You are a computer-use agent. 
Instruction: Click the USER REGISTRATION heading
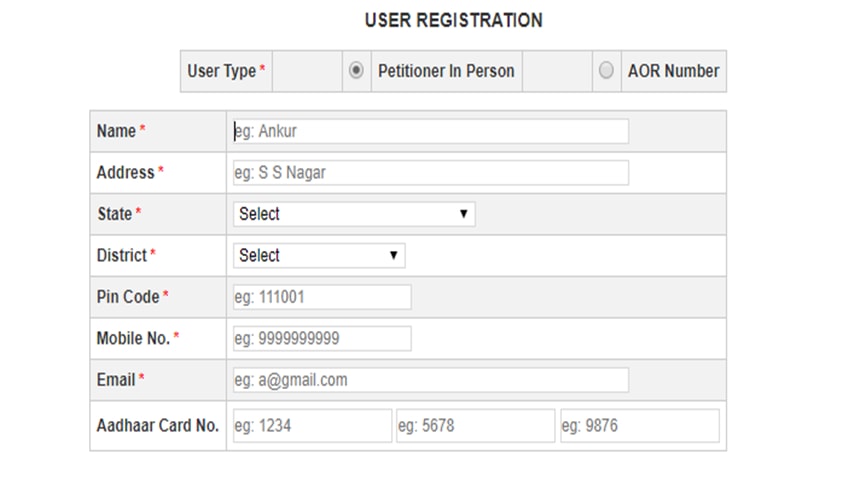[x=453, y=20]
